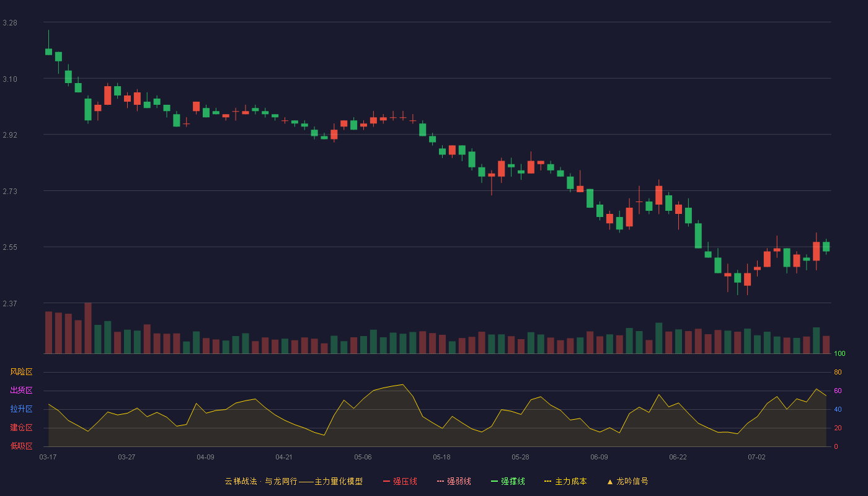Click the red 20 indicator axis value
Viewport: 868px width, 496px height.
coord(838,428)
